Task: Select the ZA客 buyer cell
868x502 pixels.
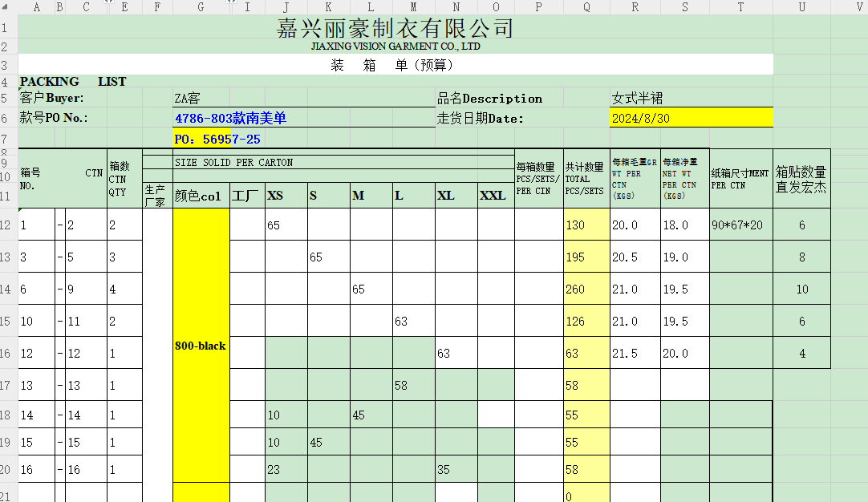Action: pyautogui.click(x=188, y=98)
